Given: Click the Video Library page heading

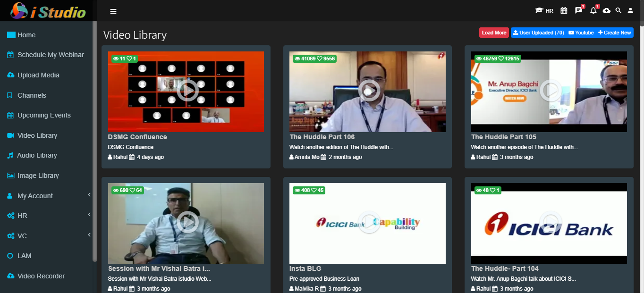Looking at the screenshot, I should pos(135,35).
